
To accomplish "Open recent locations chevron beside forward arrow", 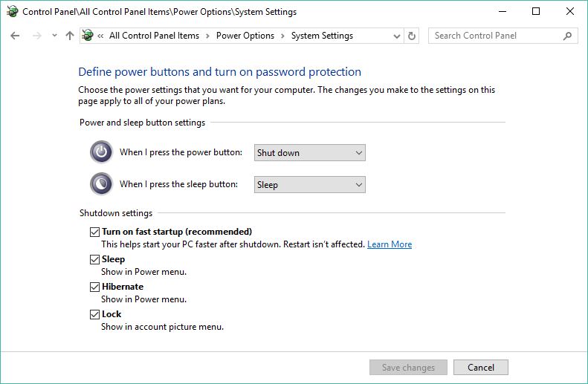I will coord(55,36).
